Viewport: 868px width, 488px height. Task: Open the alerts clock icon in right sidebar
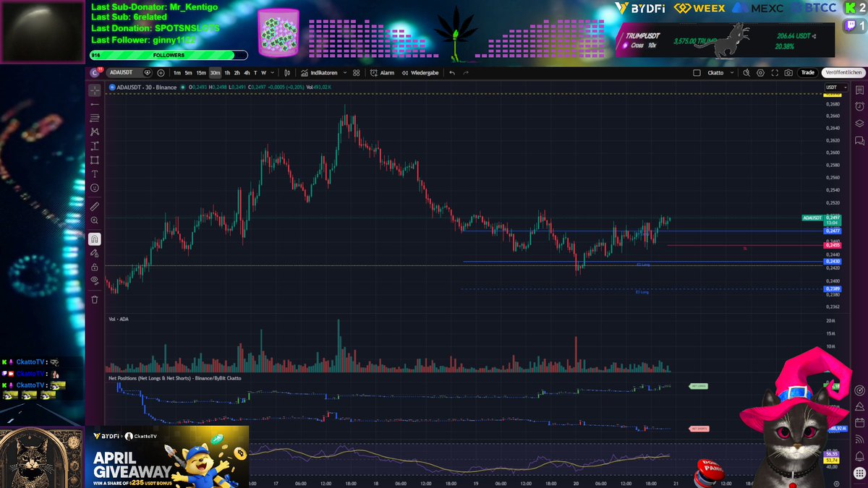[859, 107]
